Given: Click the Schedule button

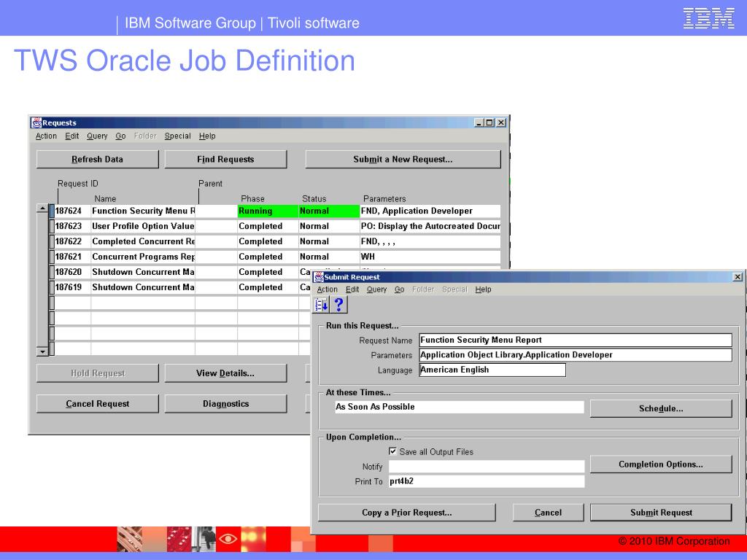Looking at the screenshot, I should pos(661,408).
